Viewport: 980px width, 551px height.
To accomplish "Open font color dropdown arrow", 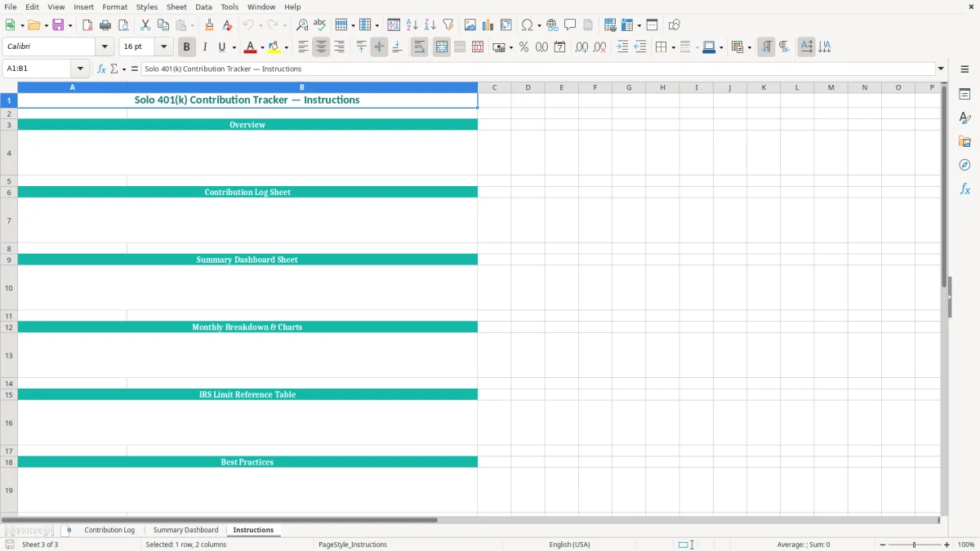I will click(x=262, y=47).
